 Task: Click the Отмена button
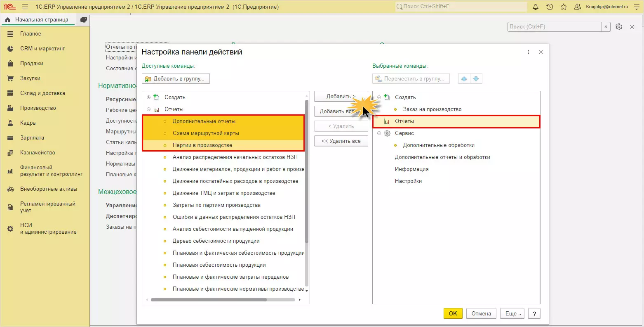(x=481, y=313)
